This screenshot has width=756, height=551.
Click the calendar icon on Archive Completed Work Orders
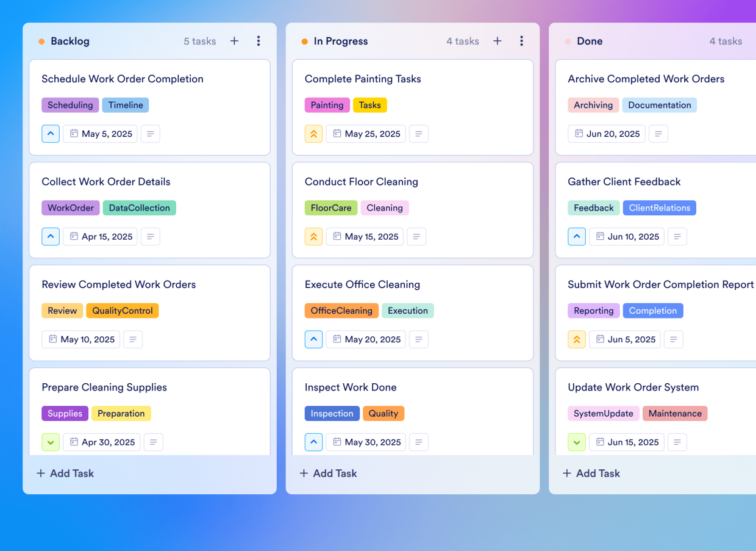(578, 134)
